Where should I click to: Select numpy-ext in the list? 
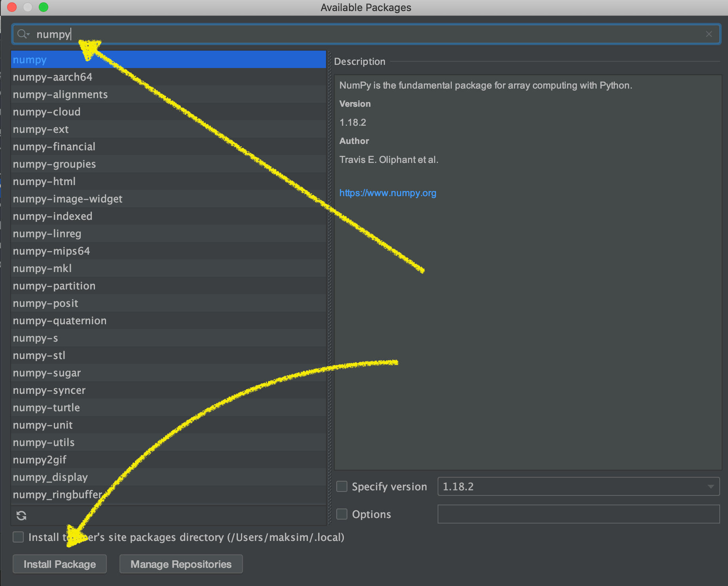click(169, 129)
